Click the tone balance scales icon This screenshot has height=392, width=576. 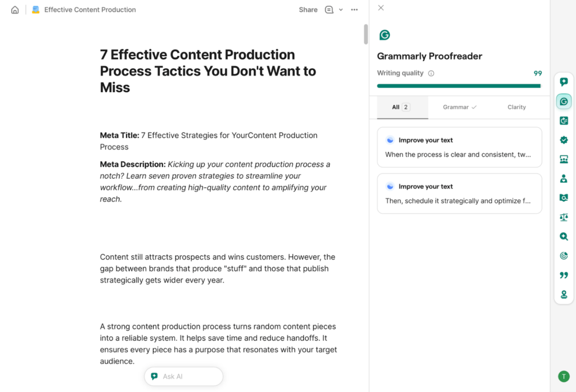pyautogui.click(x=564, y=217)
